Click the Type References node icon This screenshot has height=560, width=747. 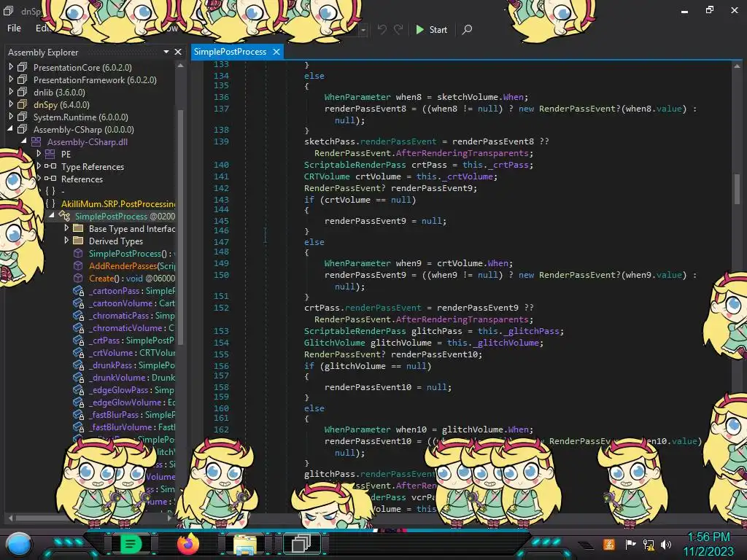(x=50, y=166)
